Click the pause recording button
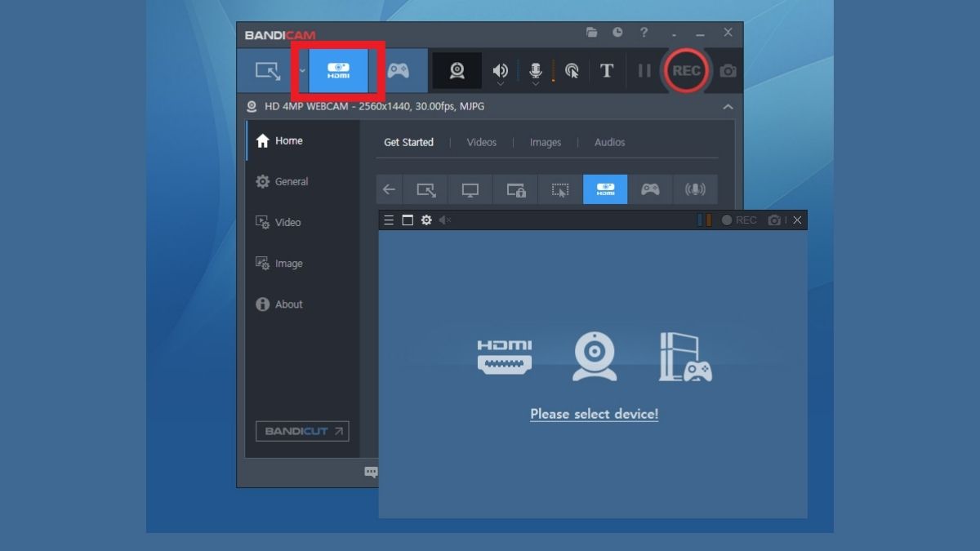This screenshot has height=551, width=980. click(644, 71)
